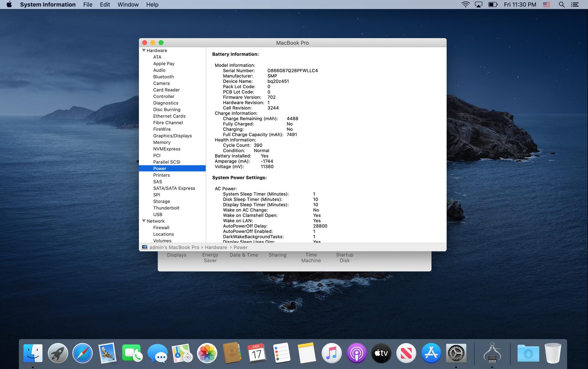Open FaceTime from the Dock
The height and width of the screenshot is (369, 588).
coord(132,353)
